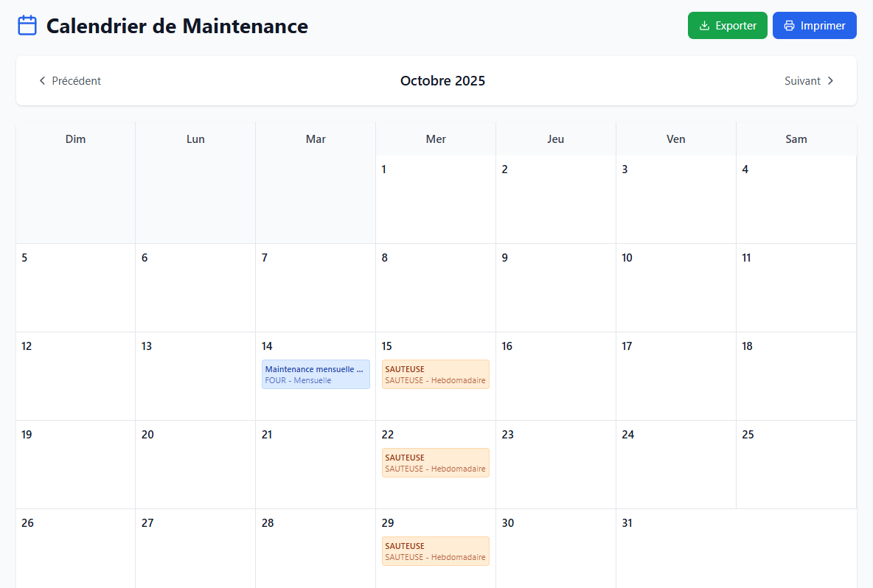Open the SAUTEUSE event on October 15
Screen dimensions: 873x588
435,374
